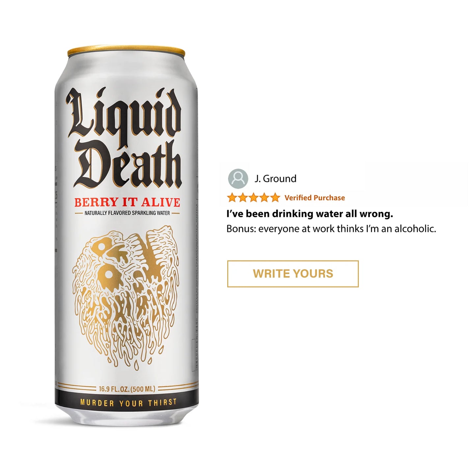Image resolution: width=476 pixels, height=476 pixels.
Task: Click the 16.9 FL. OZ. volume label
Action: pyautogui.click(x=127, y=389)
